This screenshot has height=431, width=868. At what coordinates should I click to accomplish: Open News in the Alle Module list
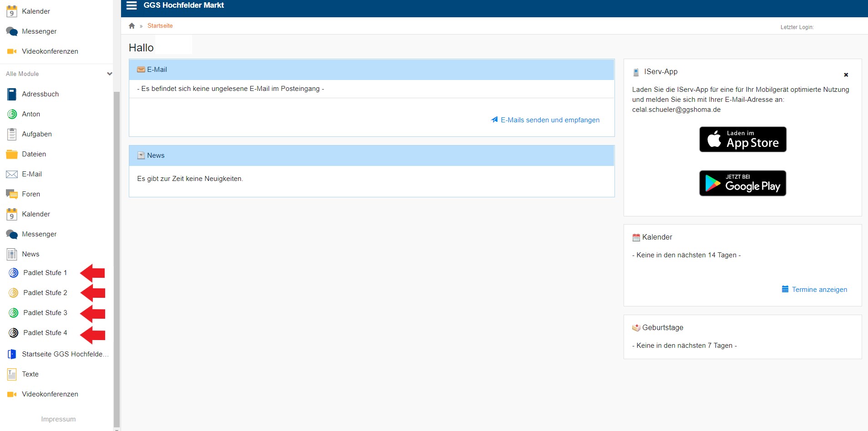click(30, 254)
